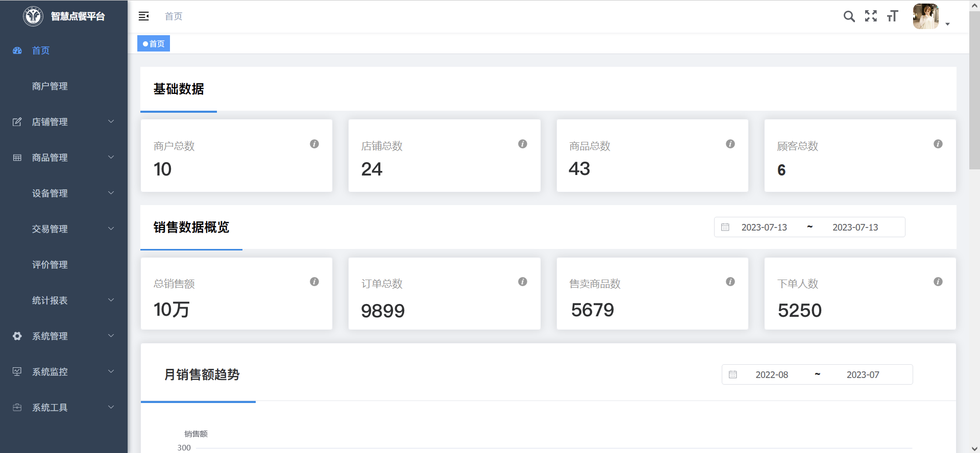Screen dimensions: 980x453
Task: Click info icon on 下单人数 card
Action: tap(938, 282)
